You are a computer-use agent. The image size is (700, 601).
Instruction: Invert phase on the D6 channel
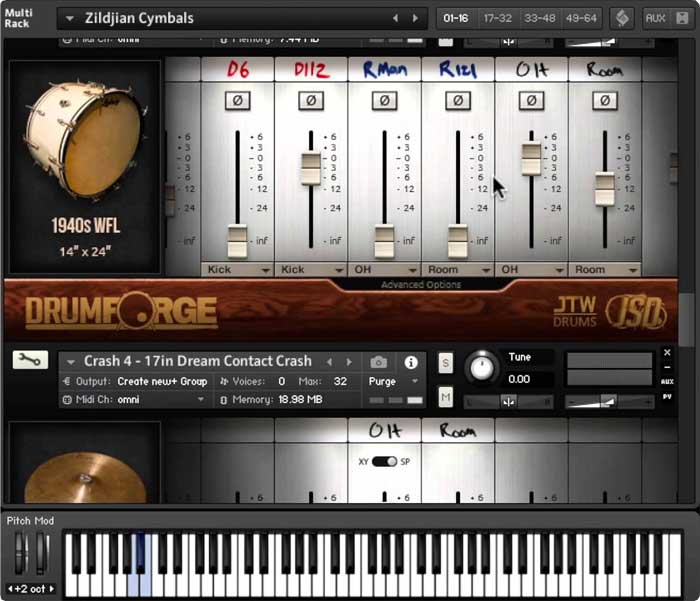238,100
